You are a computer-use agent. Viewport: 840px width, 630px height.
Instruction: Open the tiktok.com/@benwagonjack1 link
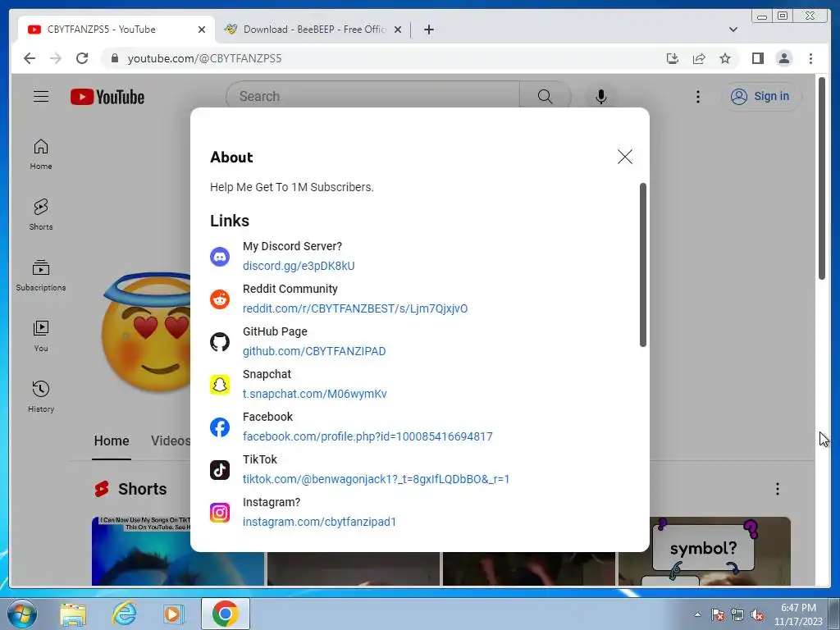point(376,479)
